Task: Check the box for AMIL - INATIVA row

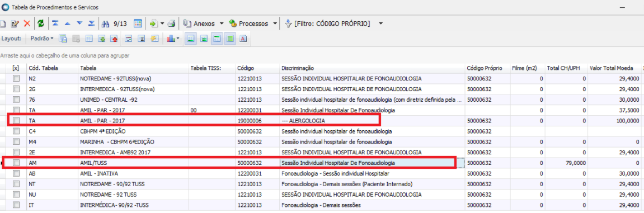Action: pyautogui.click(x=16, y=174)
